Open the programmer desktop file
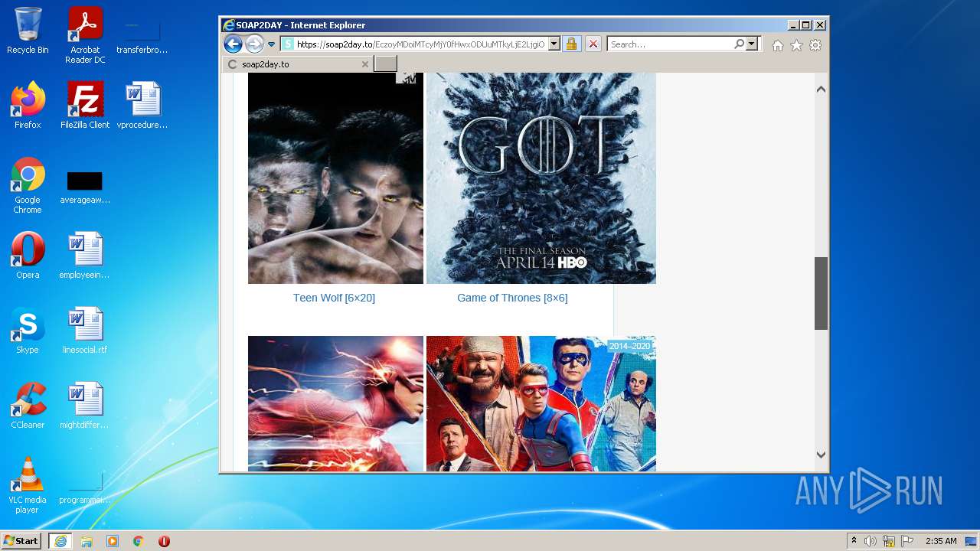Image resolution: width=980 pixels, height=551 pixels. tap(85, 488)
